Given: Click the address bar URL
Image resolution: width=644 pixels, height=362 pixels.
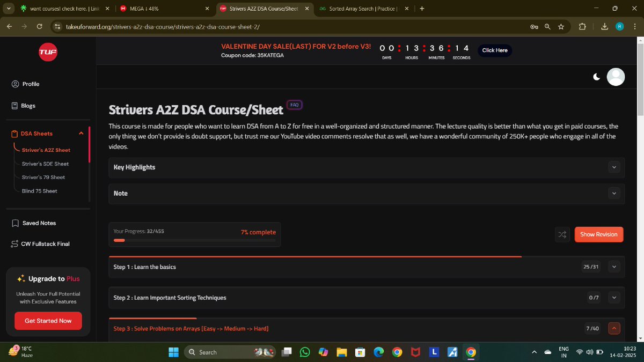Looking at the screenshot, I should tap(163, 26).
